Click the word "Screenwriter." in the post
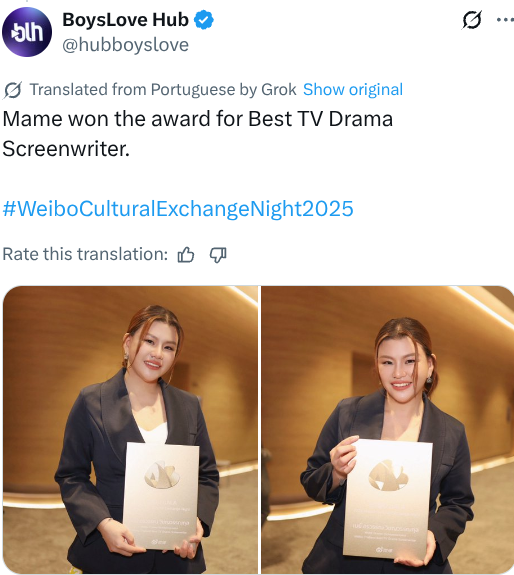 coord(66,149)
